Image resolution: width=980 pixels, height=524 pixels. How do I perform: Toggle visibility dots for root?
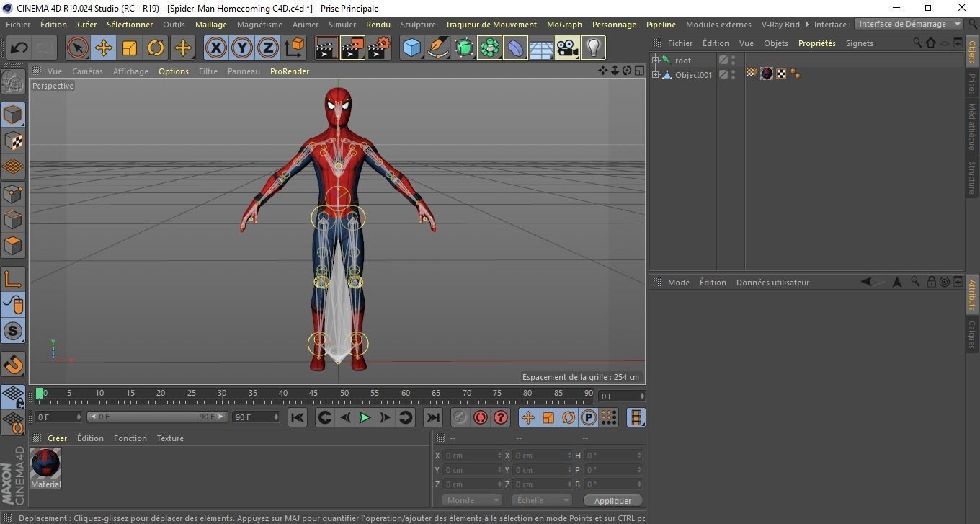tap(734, 61)
